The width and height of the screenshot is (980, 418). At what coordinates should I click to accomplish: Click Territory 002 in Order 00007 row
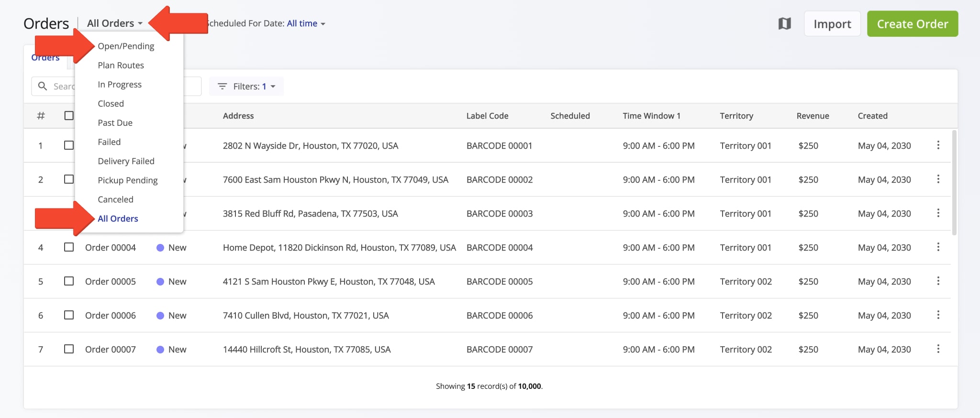tap(746, 349)
